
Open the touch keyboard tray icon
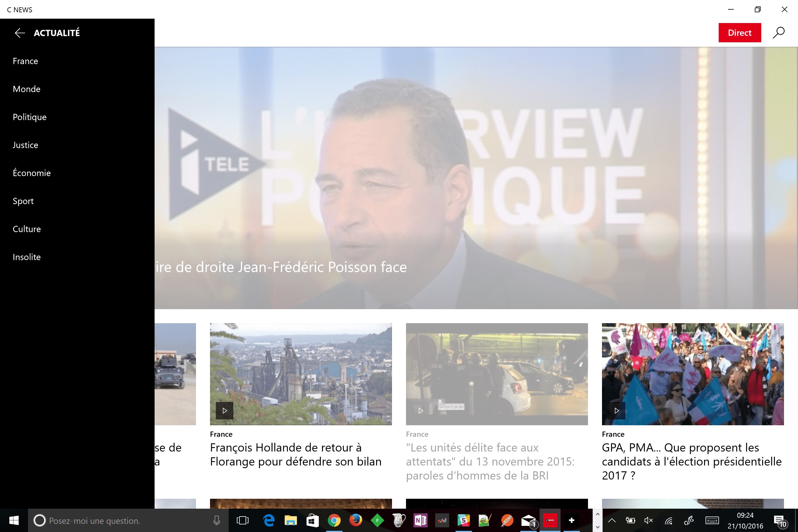(712, 520)
